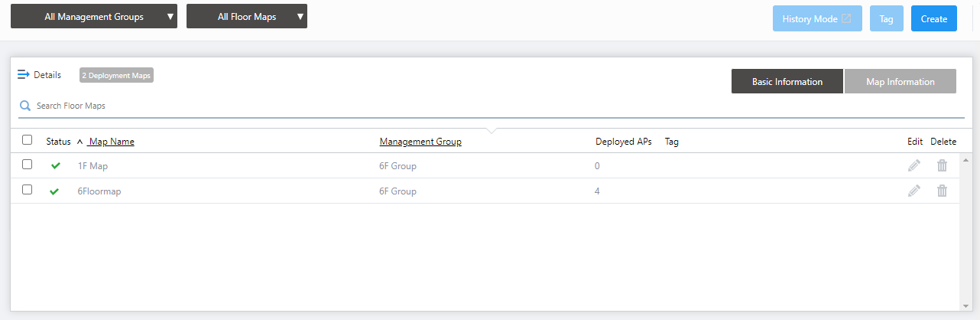The height and width of the screenshot is (320, 980).
Task: Click the magnifier search icon
Action: click(25, 106)
